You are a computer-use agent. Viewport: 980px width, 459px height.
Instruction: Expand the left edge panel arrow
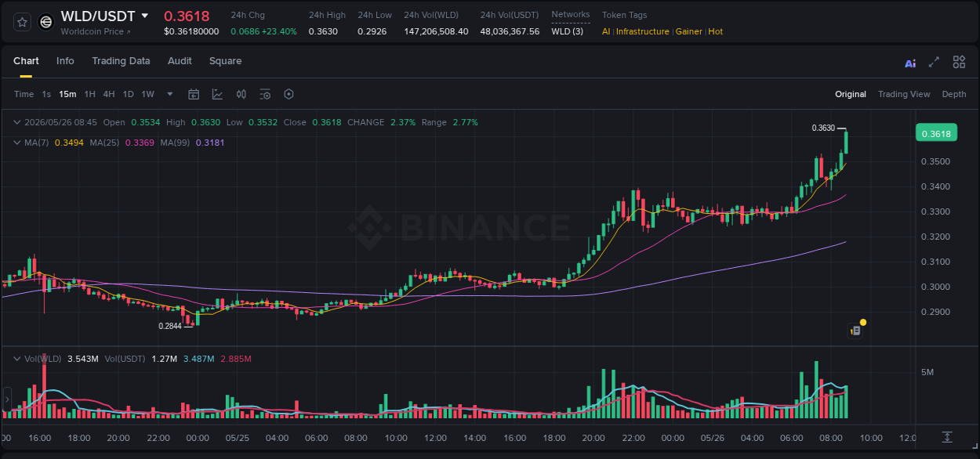tap(7, 399)
